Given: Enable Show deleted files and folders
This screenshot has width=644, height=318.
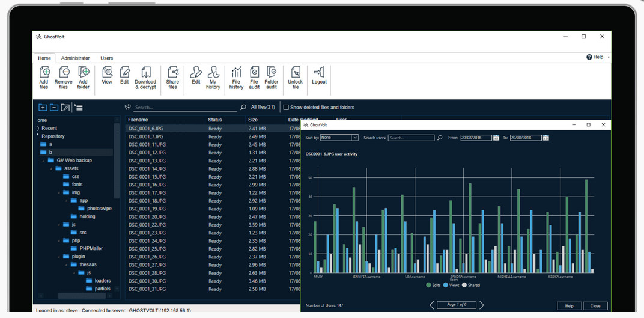Looking at the screenshot, I should coord(287,108).
